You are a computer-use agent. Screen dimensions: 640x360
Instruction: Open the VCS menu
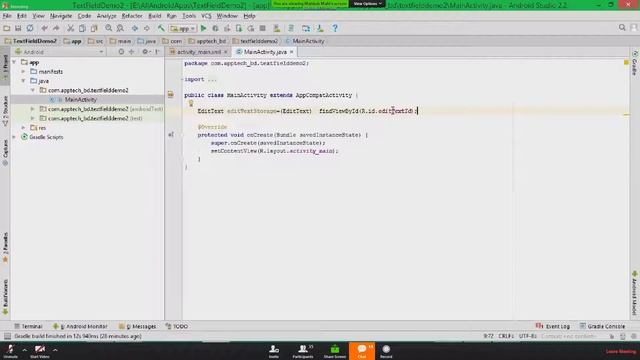[x=206, y=16]
